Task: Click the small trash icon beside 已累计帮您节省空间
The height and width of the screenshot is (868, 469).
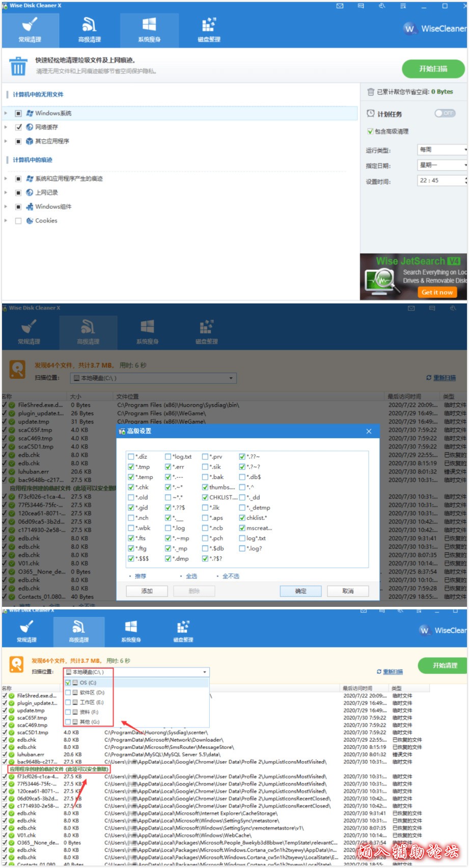Action: (371, 92)
